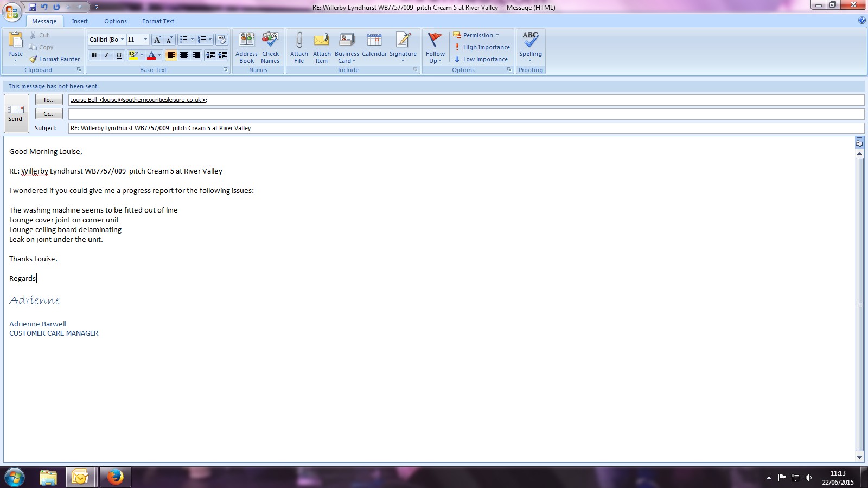The image size is (868, 488).
Task: Toggle Bold formatting
Action: (94, 55)
